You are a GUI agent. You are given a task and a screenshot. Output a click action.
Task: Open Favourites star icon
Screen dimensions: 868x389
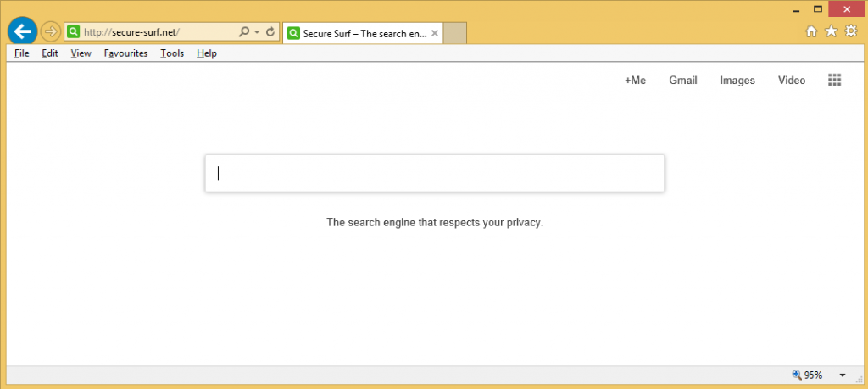831,31
